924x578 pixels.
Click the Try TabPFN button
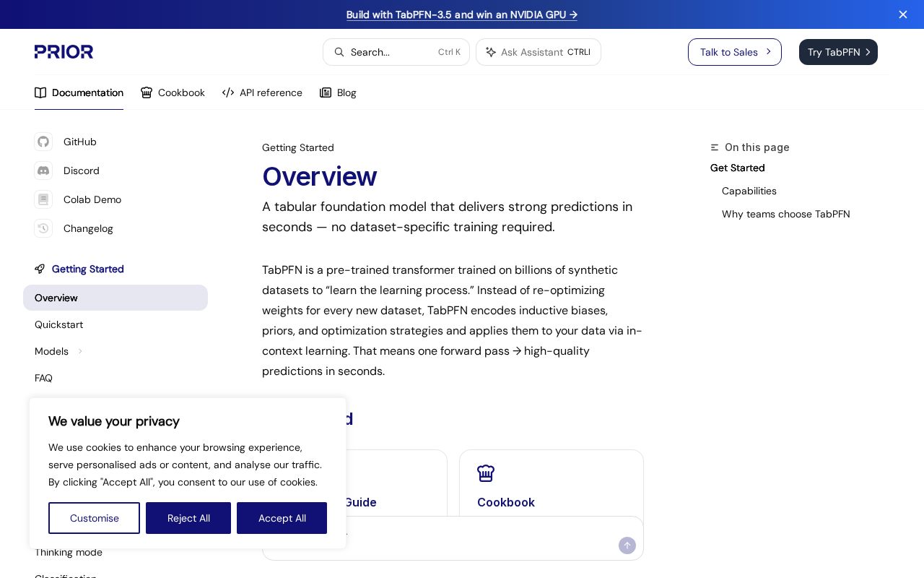pyautogui.click(x=838, y=52)
